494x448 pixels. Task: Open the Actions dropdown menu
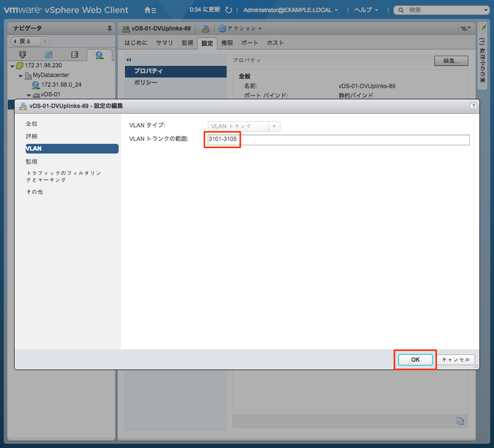click(244, 29)
